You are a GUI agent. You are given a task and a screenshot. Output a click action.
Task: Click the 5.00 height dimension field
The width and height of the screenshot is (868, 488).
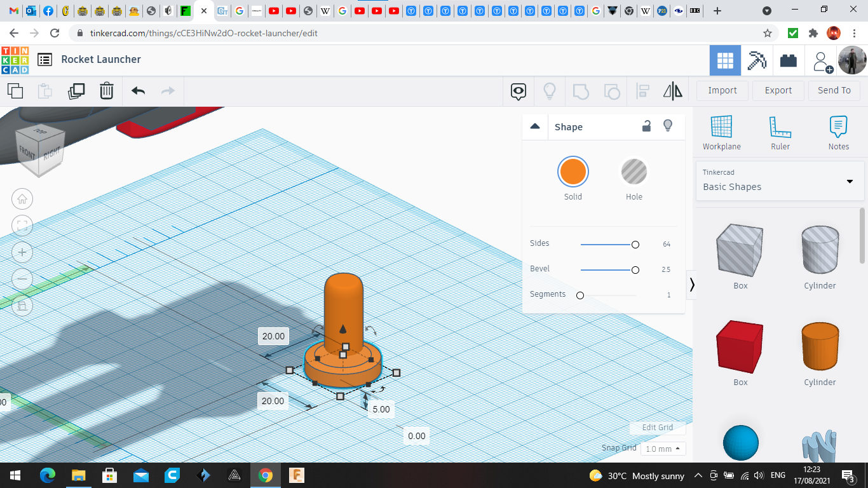[381, 409]
